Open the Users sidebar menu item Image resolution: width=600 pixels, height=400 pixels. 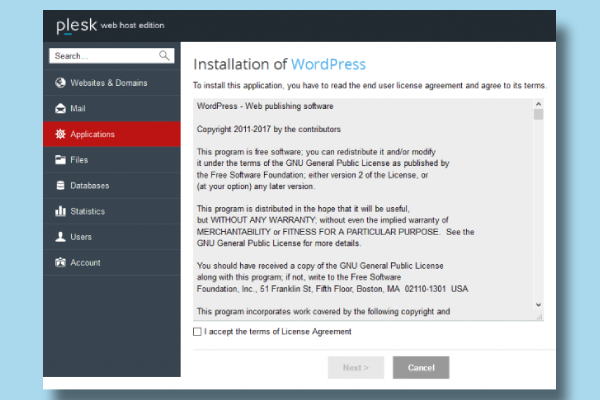pos(80,237)
